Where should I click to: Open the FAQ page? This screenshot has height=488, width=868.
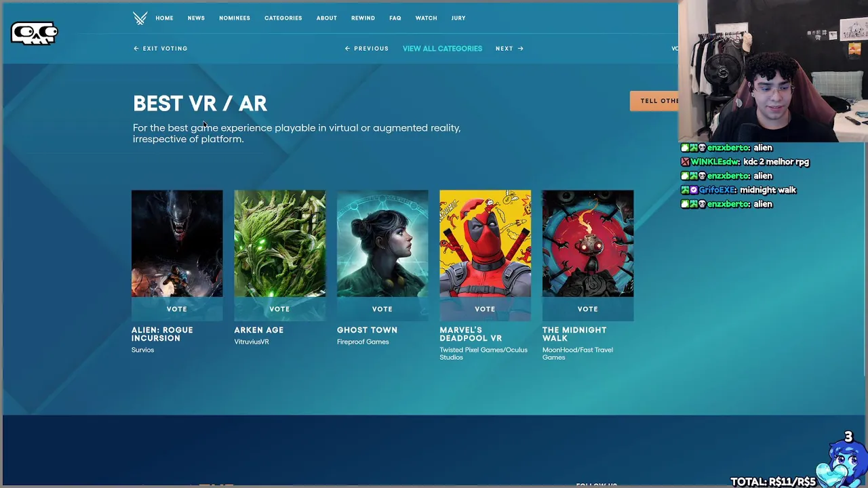pos(395,18)
